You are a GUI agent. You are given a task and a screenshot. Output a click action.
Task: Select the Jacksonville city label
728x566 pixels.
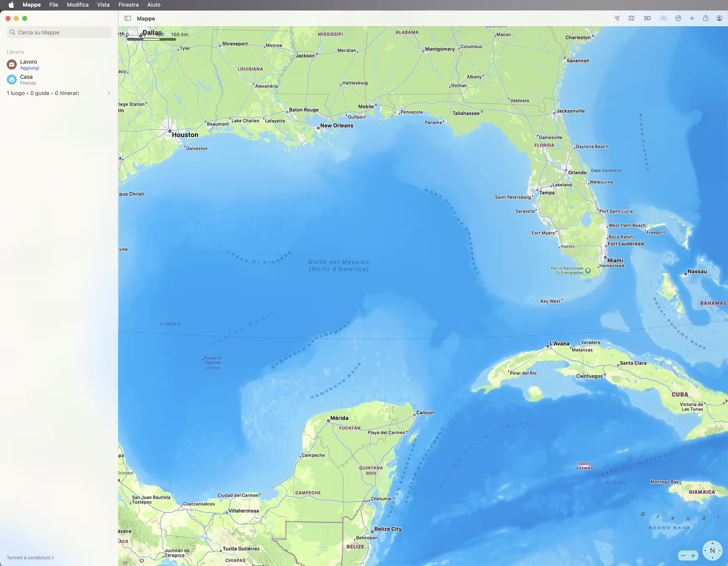tap(570, 111)
